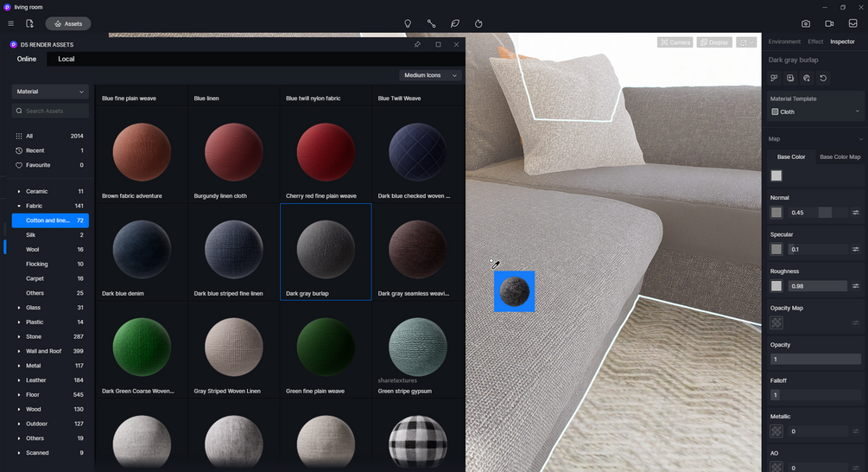Adjust the Roughness value slider

click(818, 286)
